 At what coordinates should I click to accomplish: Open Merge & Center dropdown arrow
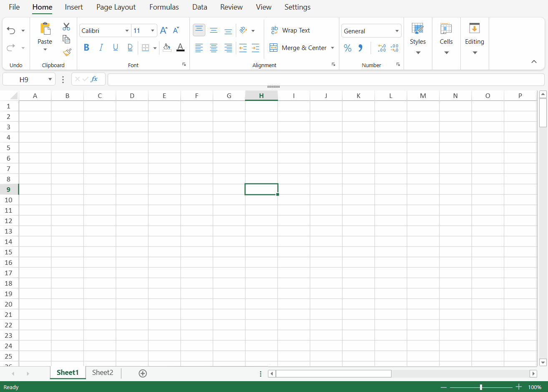pos(333,48)
